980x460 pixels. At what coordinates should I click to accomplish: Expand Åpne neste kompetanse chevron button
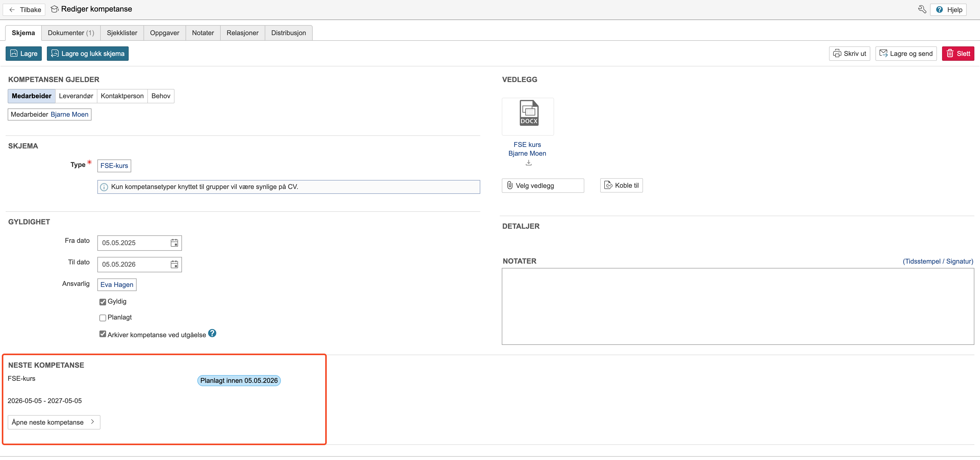click(x=54, y=422)
